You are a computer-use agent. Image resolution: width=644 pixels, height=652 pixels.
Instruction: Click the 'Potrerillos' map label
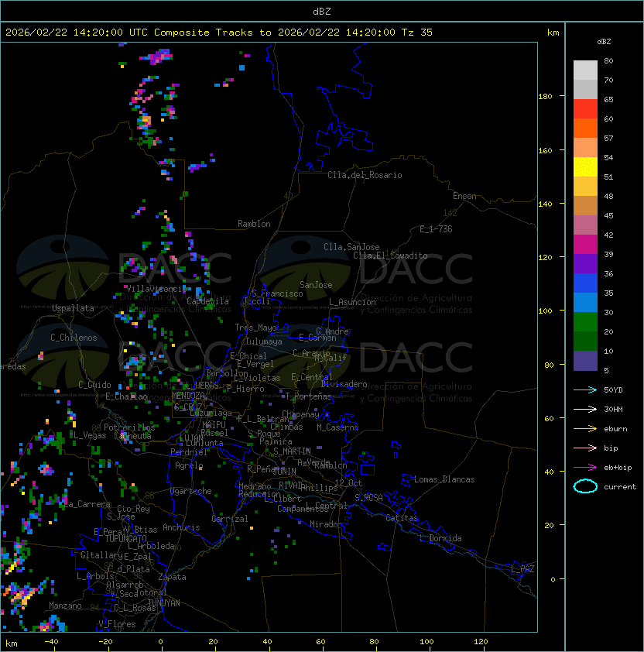click(x=129, y=427)
